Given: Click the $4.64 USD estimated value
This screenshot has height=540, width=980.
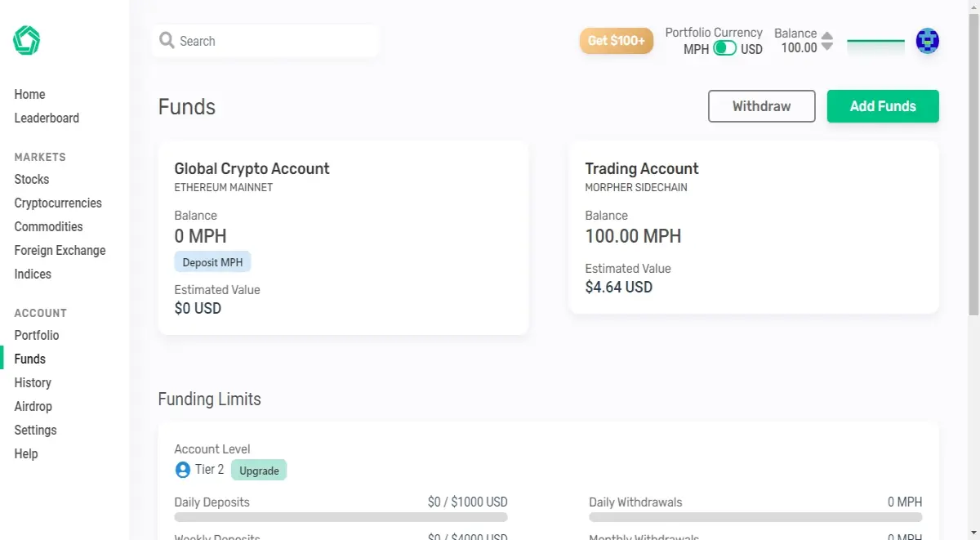Looking at the screenshot, I should point(619,288).
